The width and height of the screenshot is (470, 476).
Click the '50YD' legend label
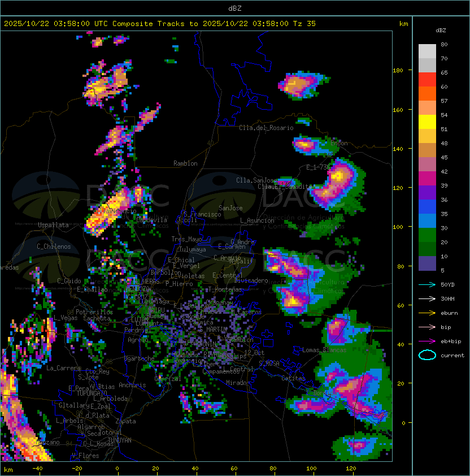447,285
